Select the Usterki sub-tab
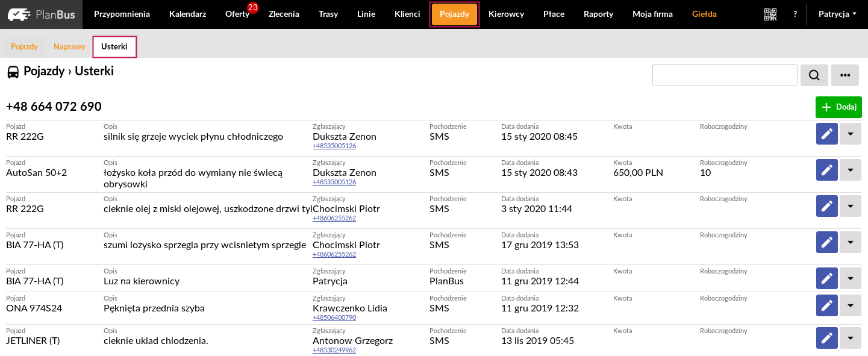The image size is (868, 356). (x=114, y=46)
